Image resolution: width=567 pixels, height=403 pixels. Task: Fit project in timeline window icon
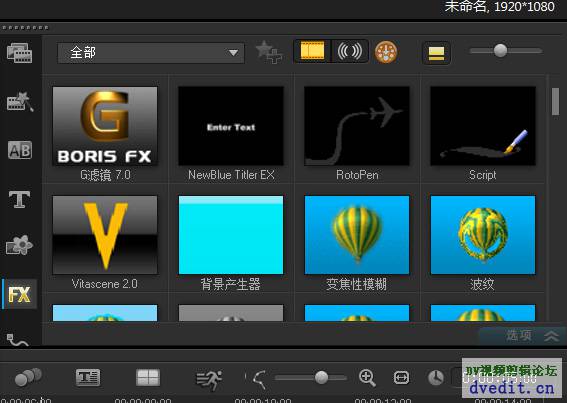[x=401, y=378]
